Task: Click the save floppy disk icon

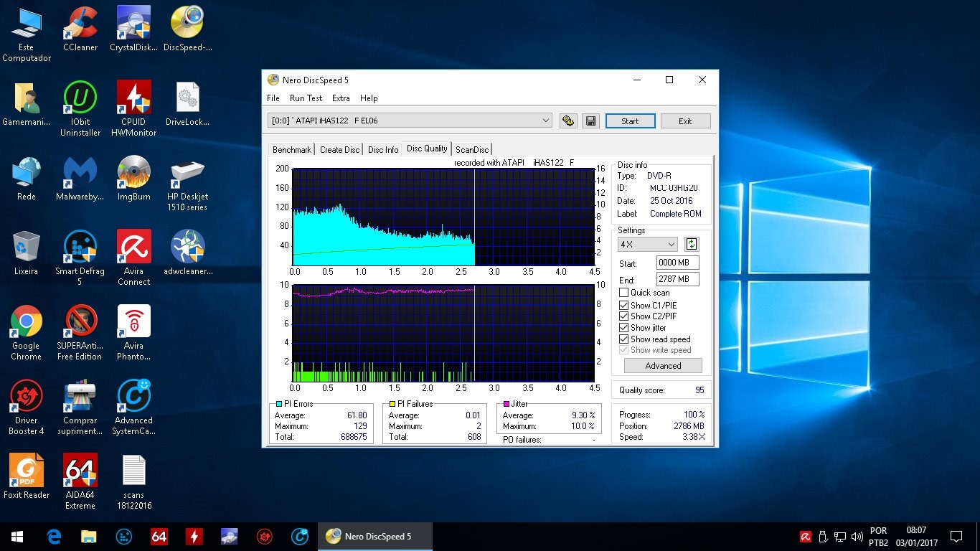Action: [x=591, y=121]
